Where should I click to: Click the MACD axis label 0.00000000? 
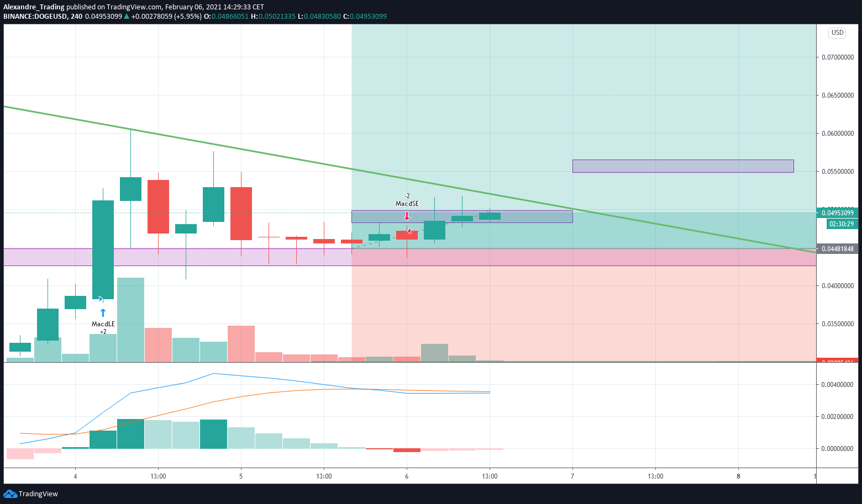pyautogui.click(x=838, y=449)
